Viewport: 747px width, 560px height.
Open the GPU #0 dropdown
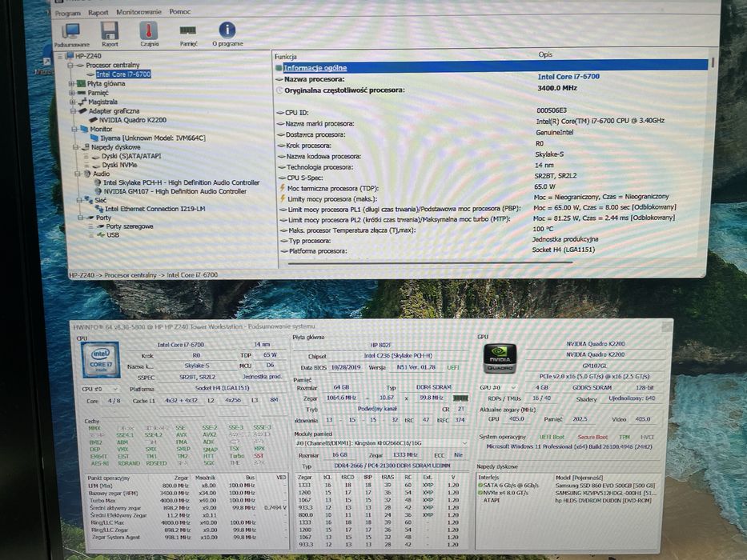(x=498, y=388)
